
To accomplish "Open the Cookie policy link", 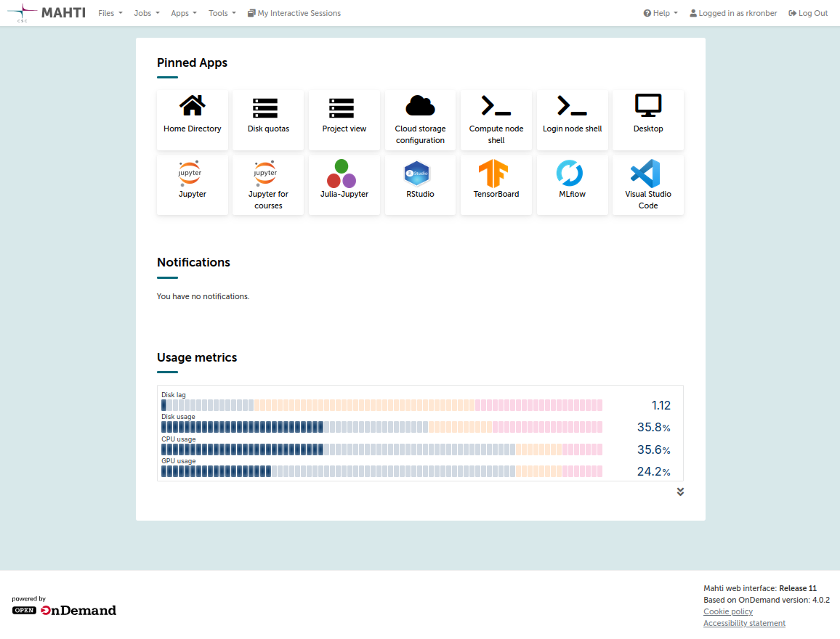I will 728,611.
